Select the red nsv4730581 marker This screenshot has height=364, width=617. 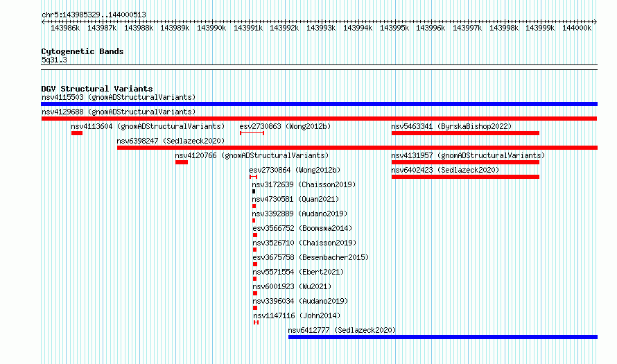point(254,206)
